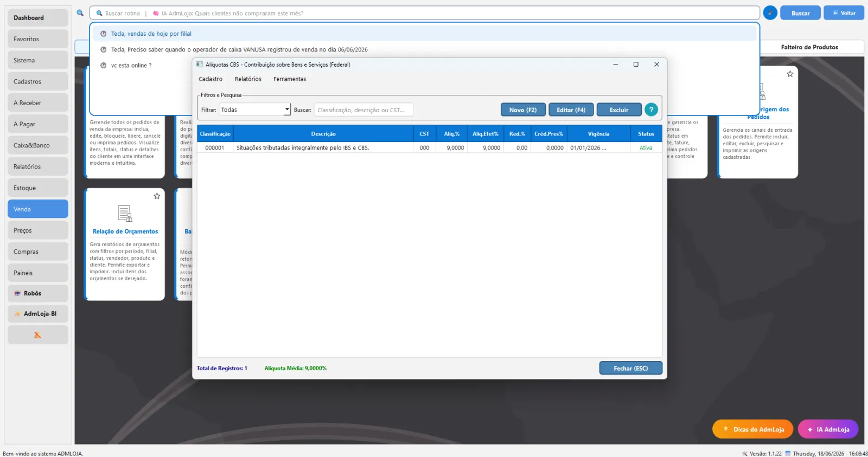This screenshot has height=457, width=868.
Task: Select row 000001 in the CBS table
Action: [x=430, y=147]
